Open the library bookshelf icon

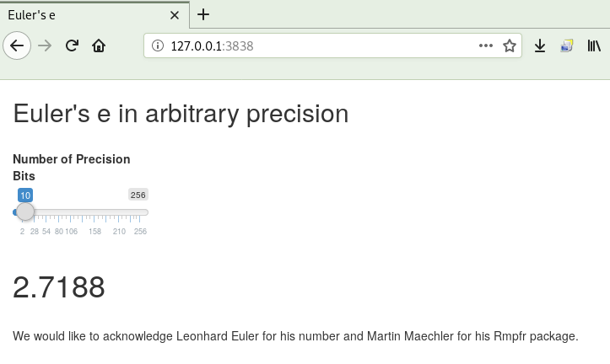(594, 45)
